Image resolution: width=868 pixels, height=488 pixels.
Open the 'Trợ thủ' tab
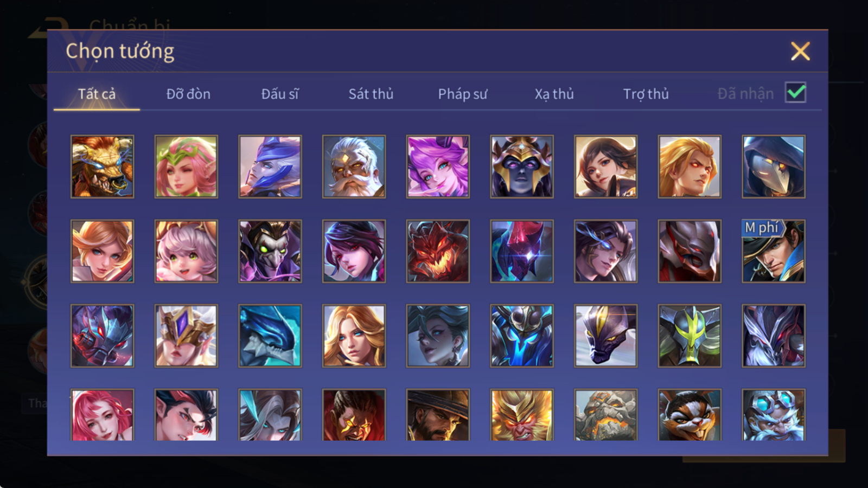[x=646, y=94]
